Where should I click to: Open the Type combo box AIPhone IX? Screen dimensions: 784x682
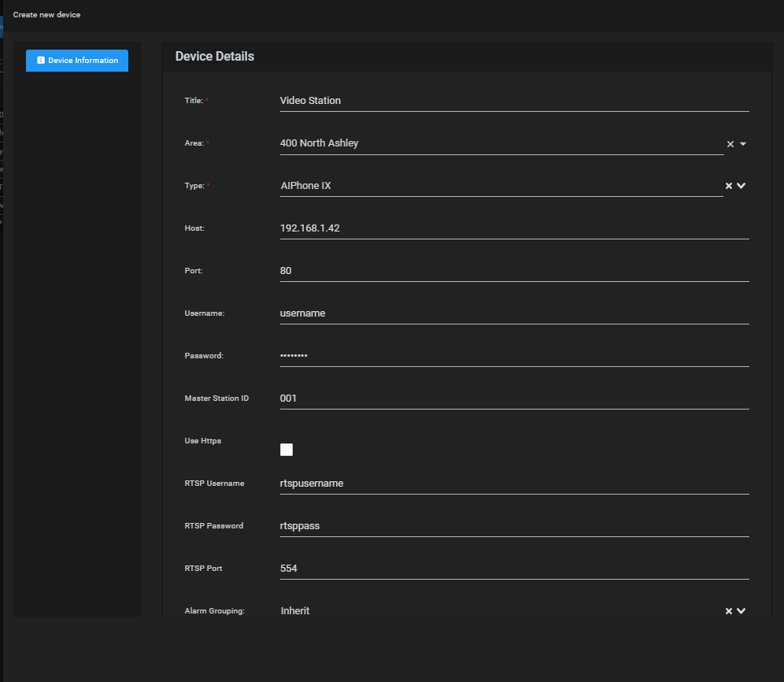point(501,186)
